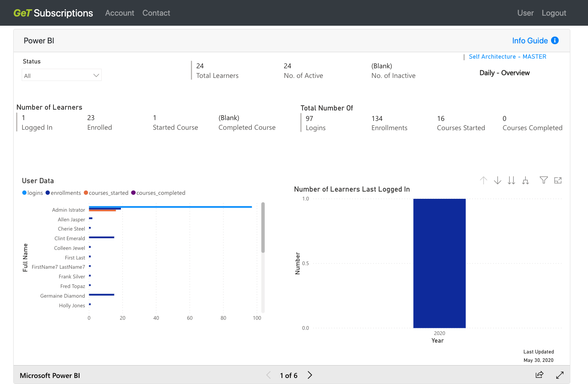Viewport: 588px width, 384px height.
Task: Select 'Holly Jones' axis label
Action: coord(72,306)
